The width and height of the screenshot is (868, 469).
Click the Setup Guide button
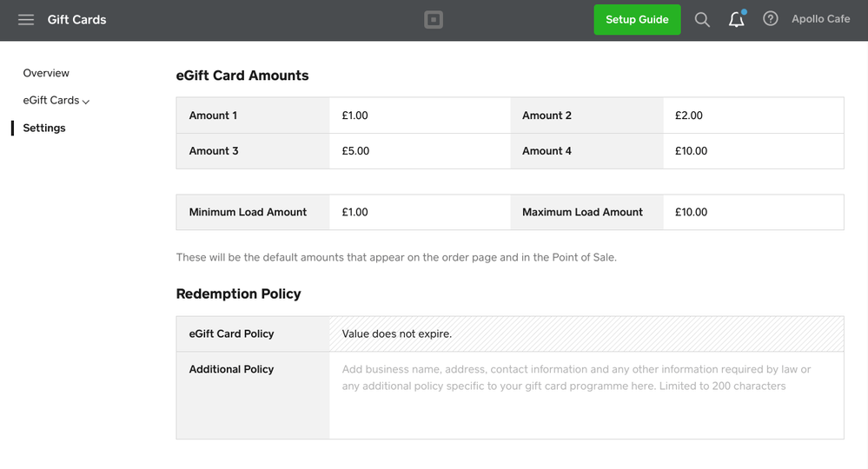[637, 19]
